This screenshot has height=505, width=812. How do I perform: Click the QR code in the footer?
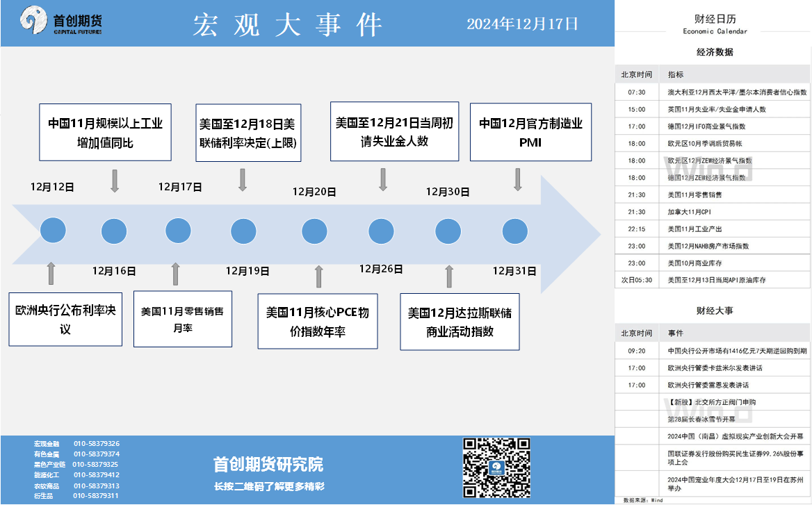[x=496, y=467]
